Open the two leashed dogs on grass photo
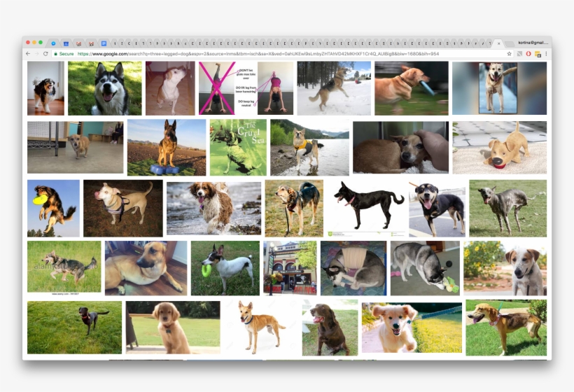The image size is (574, 392). pyautogui.click(x=294, y=209)
